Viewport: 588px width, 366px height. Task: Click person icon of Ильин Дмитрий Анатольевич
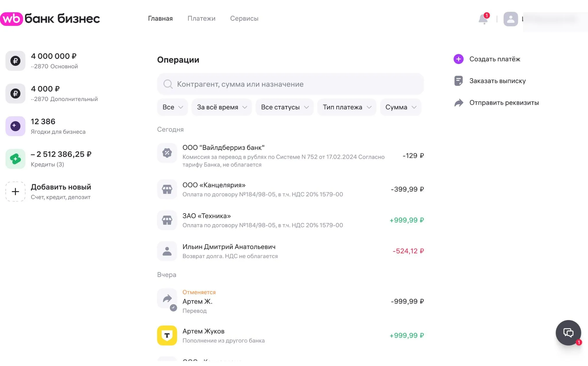[x=167, y=251]
